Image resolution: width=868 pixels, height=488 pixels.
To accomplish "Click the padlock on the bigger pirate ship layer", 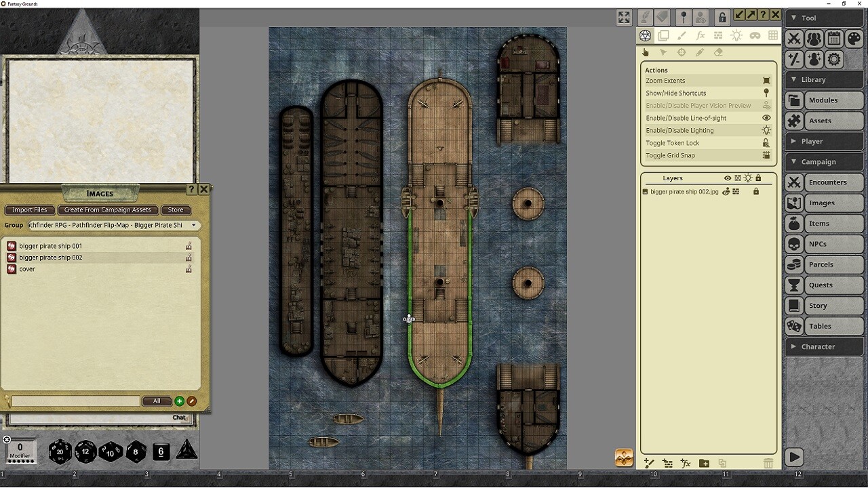I will click(756, 192).
